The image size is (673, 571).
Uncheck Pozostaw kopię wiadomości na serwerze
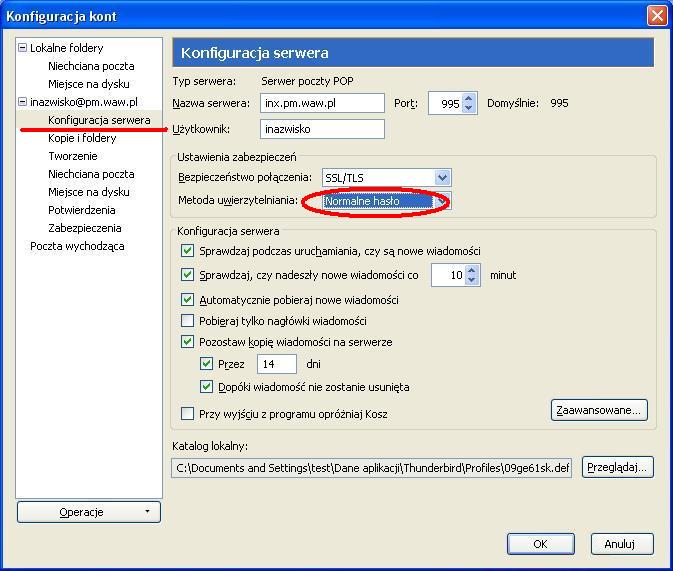pyautogui.click(x=187, y=342)
